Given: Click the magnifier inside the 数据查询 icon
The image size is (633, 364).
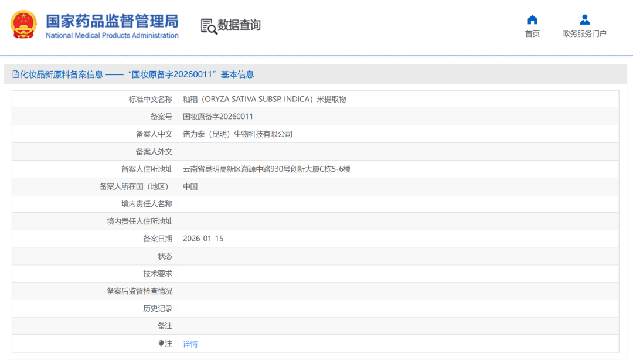Looking at the screenshot, I should [211, 29].
